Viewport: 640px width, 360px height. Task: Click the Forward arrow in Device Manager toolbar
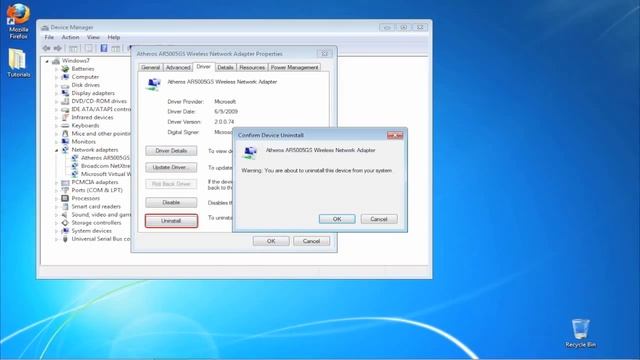coord(58,48)
